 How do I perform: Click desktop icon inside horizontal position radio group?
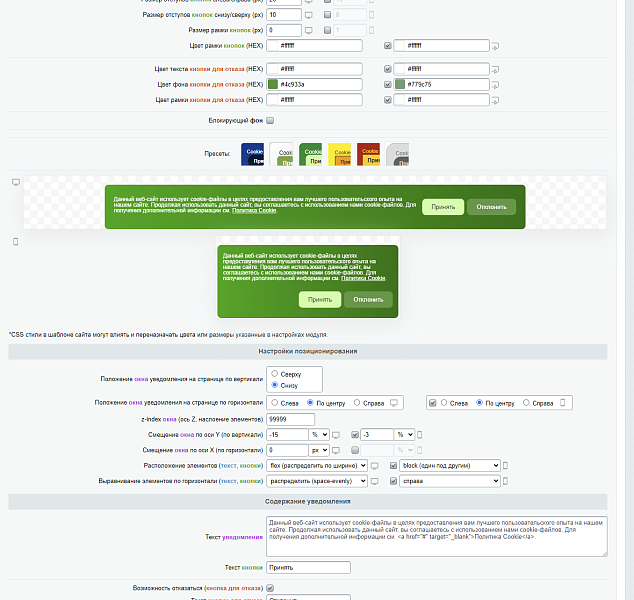394,403
